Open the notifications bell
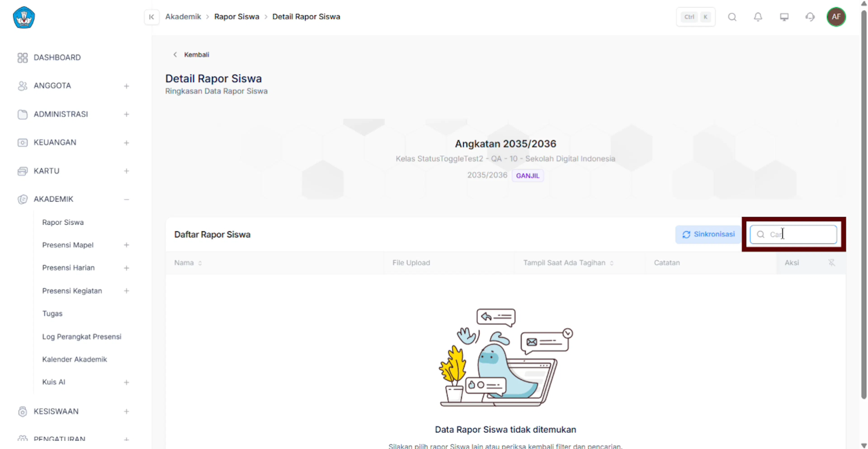 tap(758, 17)
